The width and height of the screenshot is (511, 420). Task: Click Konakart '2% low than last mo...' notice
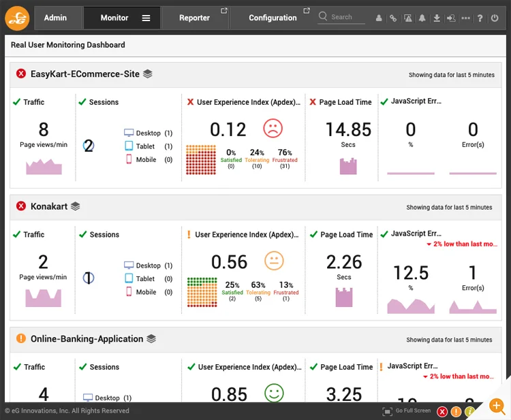coord(462,244)
